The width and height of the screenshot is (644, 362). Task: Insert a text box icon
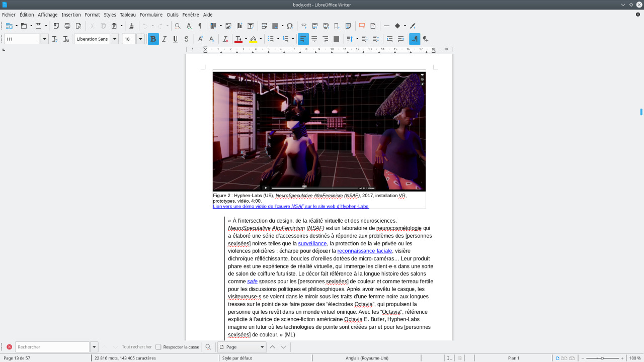[251, 26]
